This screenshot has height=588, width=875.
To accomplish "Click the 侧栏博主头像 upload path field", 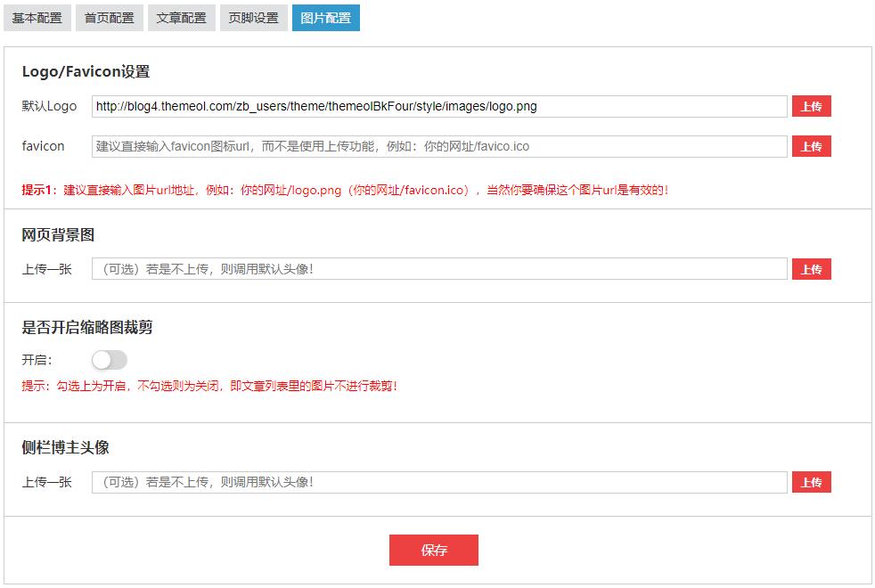I will click(439, 482).
